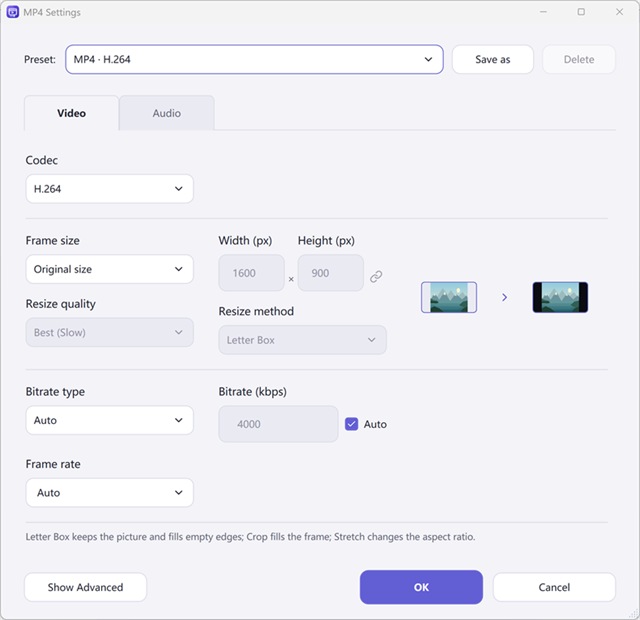Click the Width (px) field showing 1600
640x620 pixels.
coord(251,273)
